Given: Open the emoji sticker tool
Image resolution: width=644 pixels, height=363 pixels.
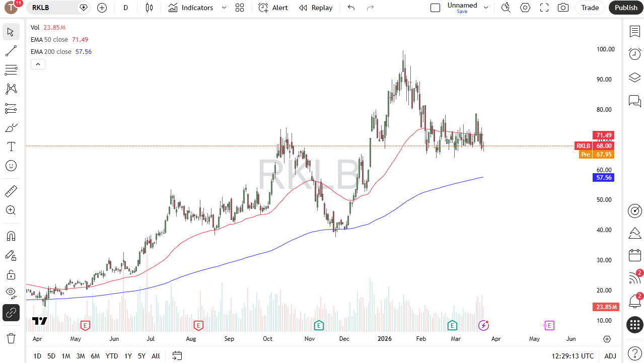Looking at the screenshot, I should tap(11, 166).
